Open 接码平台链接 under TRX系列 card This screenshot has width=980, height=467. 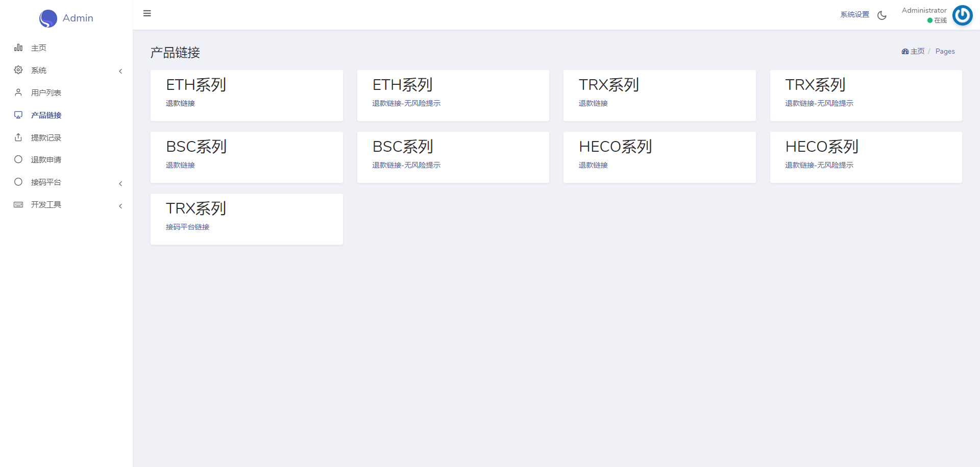[x=187, y=227]
